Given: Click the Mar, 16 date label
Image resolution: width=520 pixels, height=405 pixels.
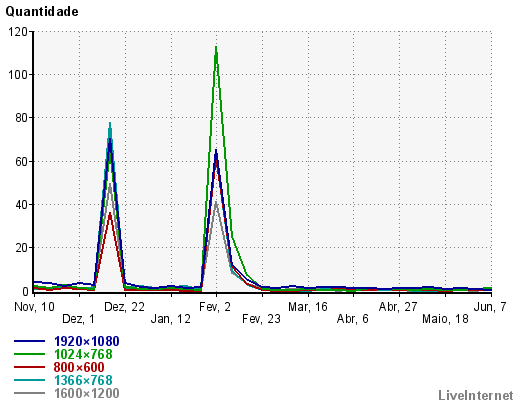Looking at the screenshot, I should click(308, 307).
